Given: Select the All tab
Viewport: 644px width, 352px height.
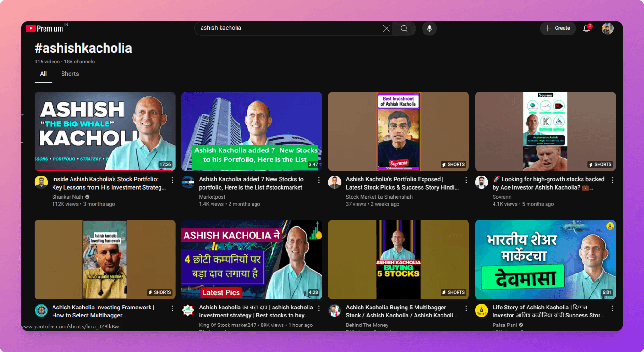Looking at the screenshot, I should point(44,74).
